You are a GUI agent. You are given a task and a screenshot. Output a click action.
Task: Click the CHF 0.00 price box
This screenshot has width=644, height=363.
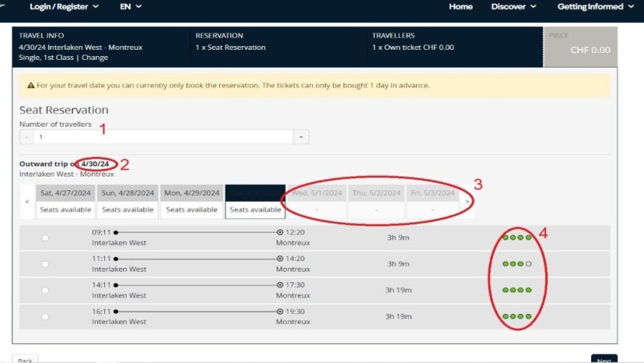[x=580, y=47]
